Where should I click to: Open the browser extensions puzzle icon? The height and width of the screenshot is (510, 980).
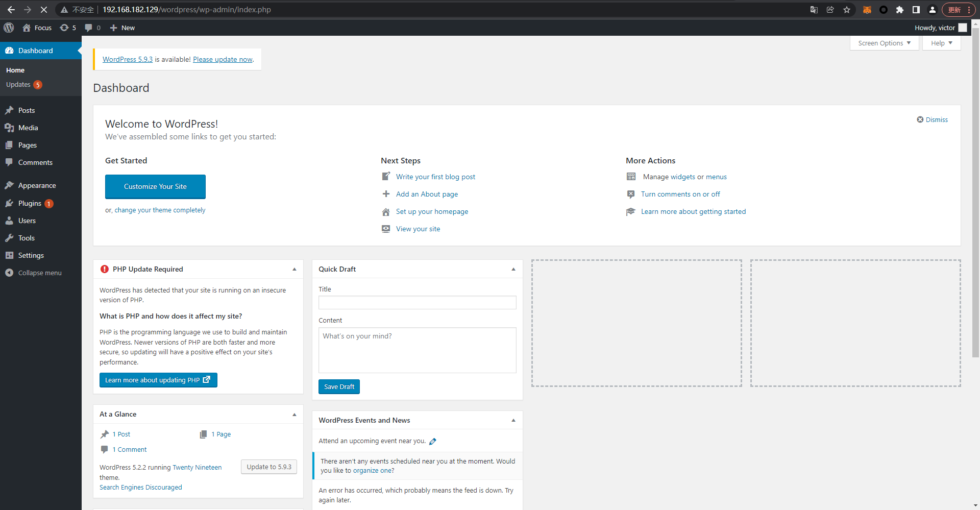[x=900, y=10]
